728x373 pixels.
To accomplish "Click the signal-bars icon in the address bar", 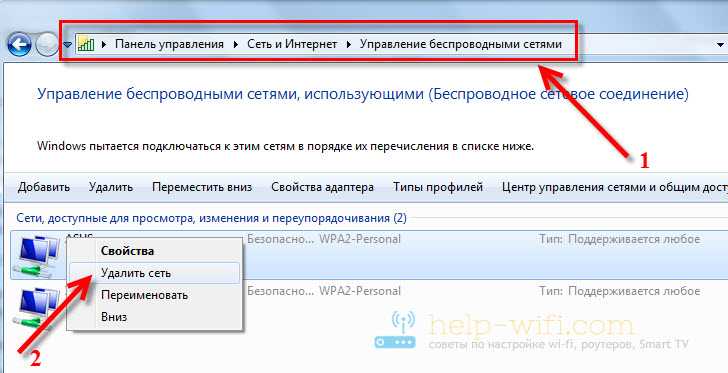I will coord(86,44).
